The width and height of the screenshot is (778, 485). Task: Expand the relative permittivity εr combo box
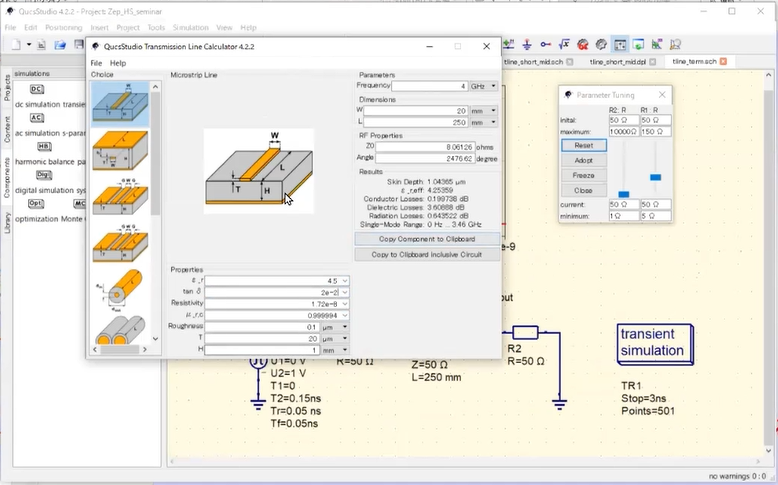345,281
